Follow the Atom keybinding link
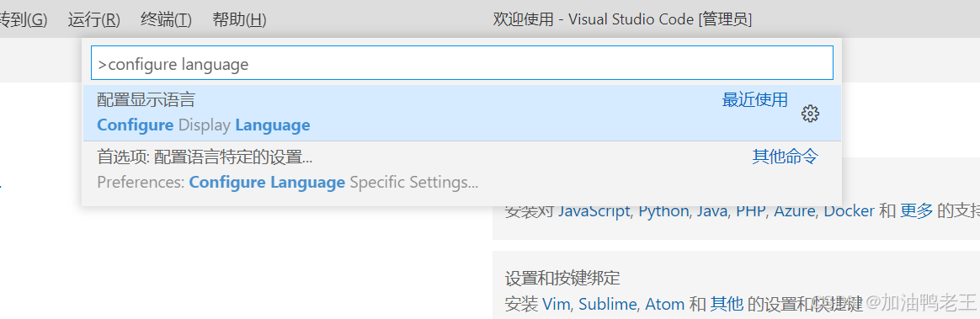The height and width of the screenshot is (319, 980). point(664,304)
